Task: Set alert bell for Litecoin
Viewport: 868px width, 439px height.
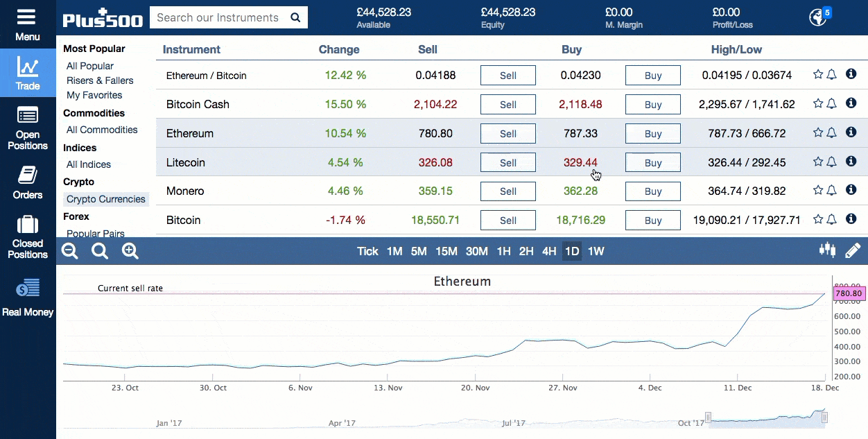Action: [832, 162]
